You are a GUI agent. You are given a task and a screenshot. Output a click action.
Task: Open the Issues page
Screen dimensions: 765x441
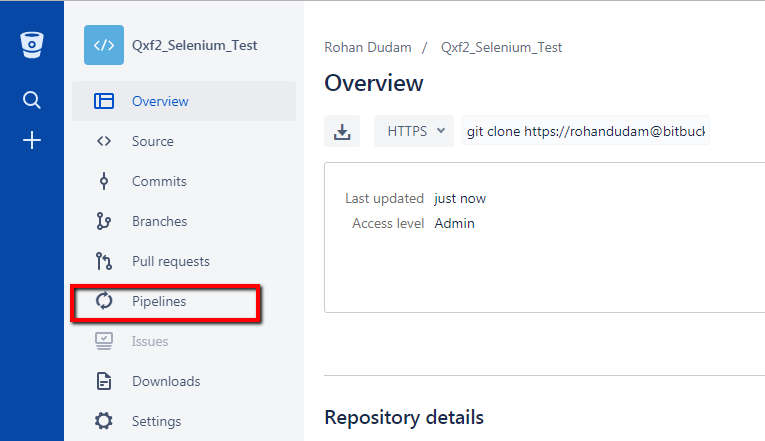[x=184, y=341]
